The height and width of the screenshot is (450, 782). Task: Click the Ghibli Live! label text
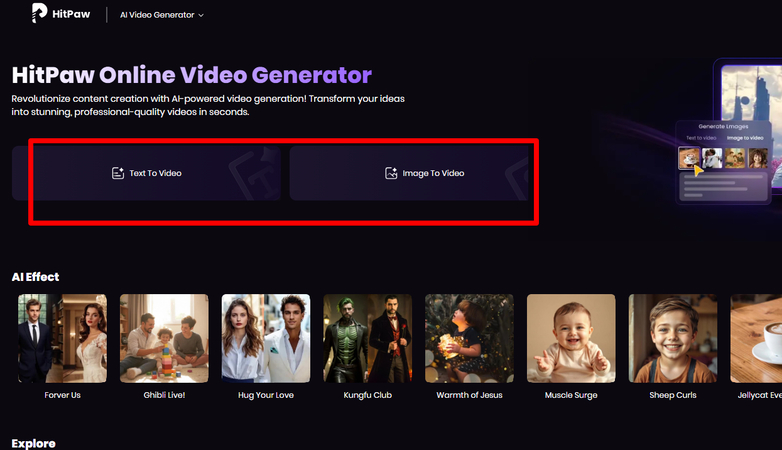tap(164, 395)
